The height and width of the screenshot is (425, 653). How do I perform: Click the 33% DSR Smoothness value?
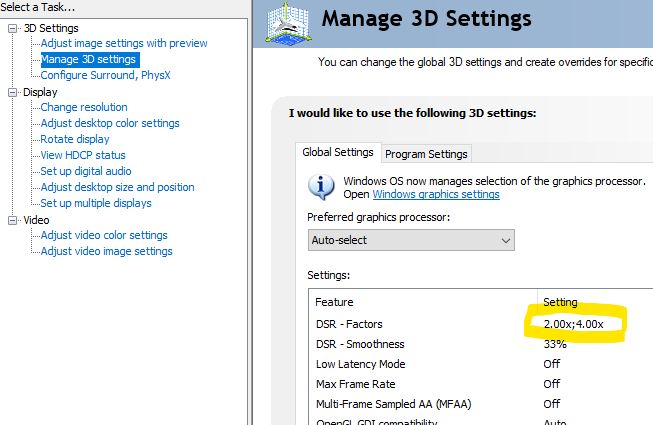pos(555,344)
